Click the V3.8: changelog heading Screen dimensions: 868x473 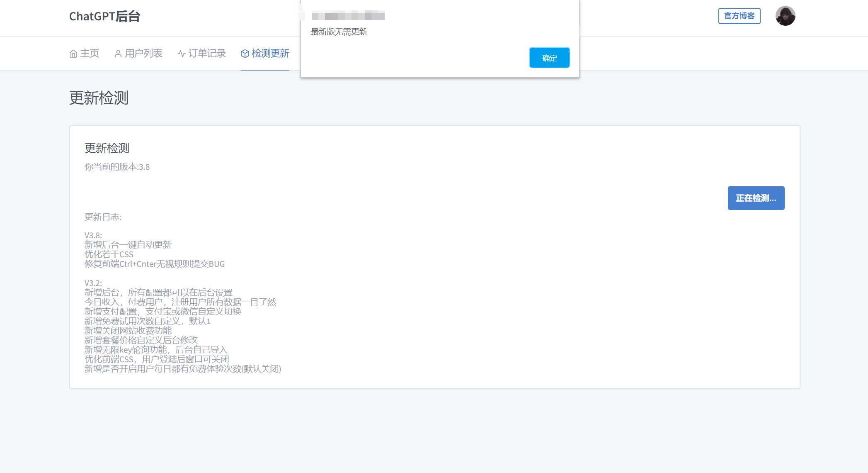(x=93, y=235)
